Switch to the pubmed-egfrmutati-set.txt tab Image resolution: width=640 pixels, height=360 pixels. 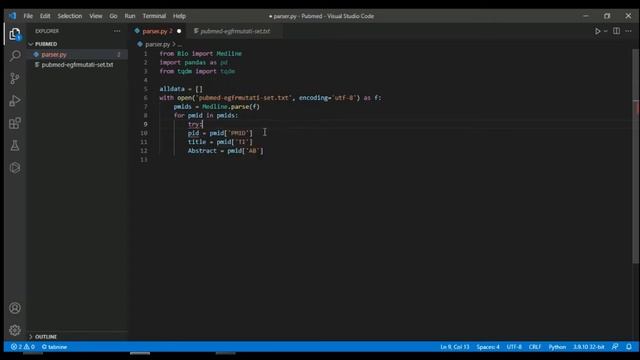tap(235, 31)
